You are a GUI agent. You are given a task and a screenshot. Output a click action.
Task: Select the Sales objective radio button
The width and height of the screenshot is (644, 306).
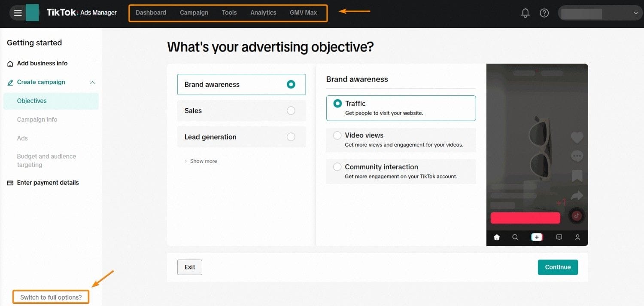[x=291, y=110]
